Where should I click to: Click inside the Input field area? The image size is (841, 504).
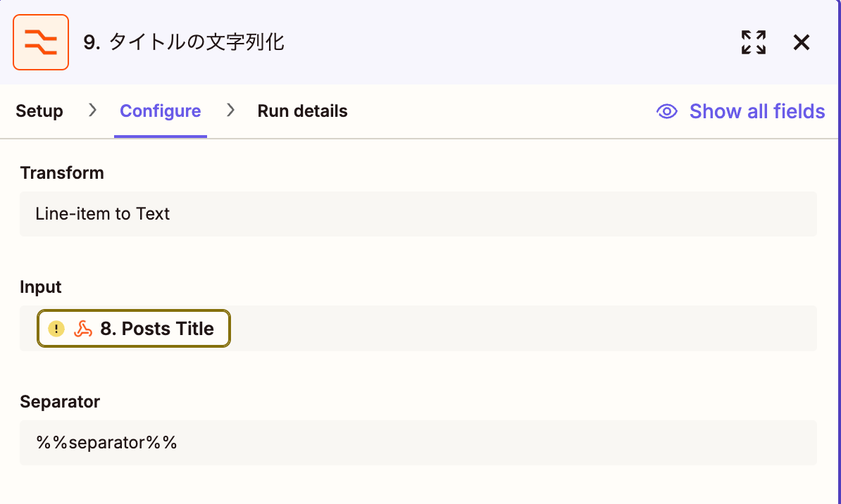tap(418, 328)
